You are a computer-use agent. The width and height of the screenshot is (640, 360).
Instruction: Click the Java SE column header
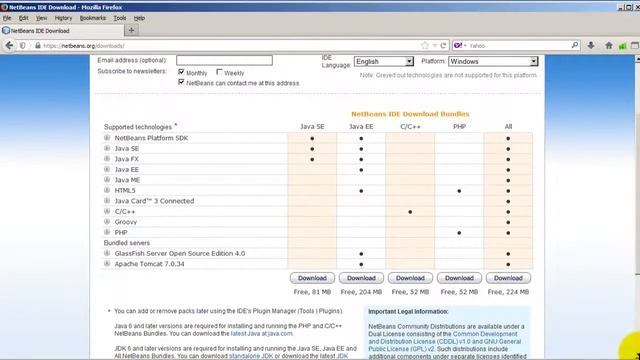tap(312, 127)
